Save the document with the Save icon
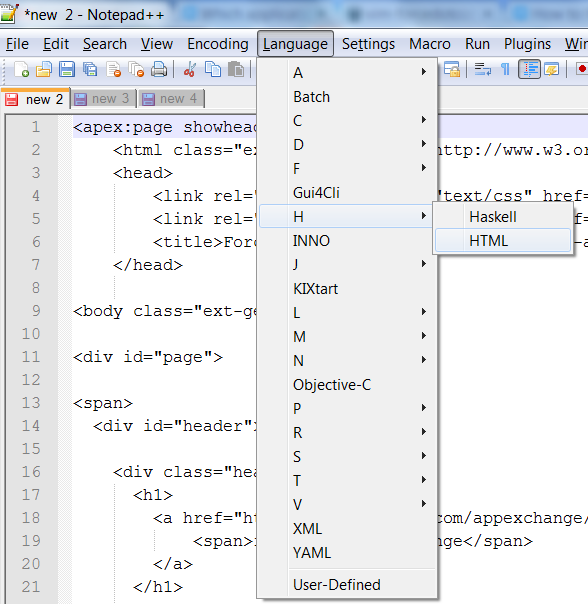Image resolution: width=588 pixels, height=604 pixels. point(67,70)
